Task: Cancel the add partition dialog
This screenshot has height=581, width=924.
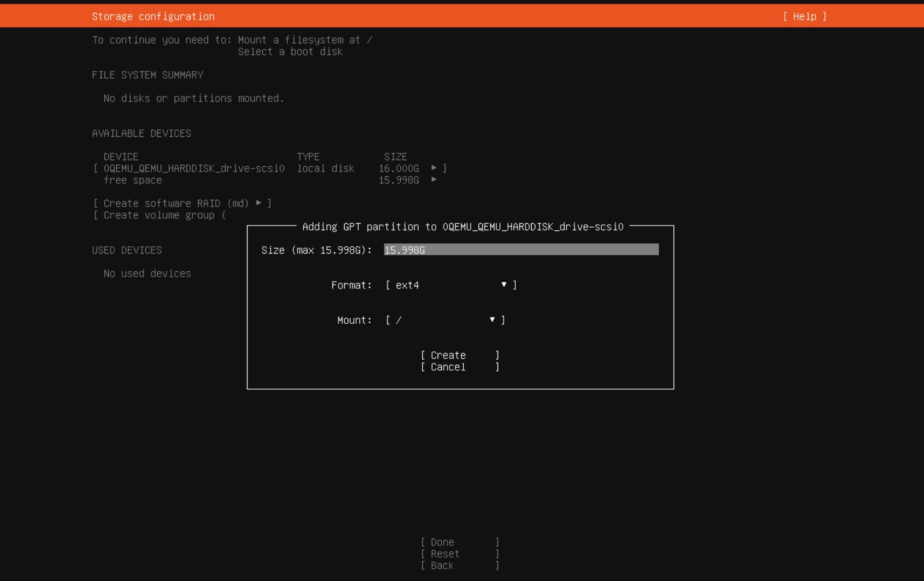Action: pyautogui.click(x=460, y=367)
